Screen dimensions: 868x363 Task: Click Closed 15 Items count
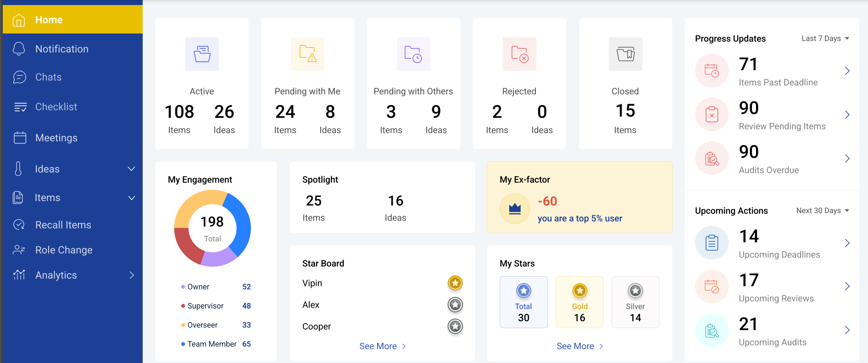coord(625,111)
